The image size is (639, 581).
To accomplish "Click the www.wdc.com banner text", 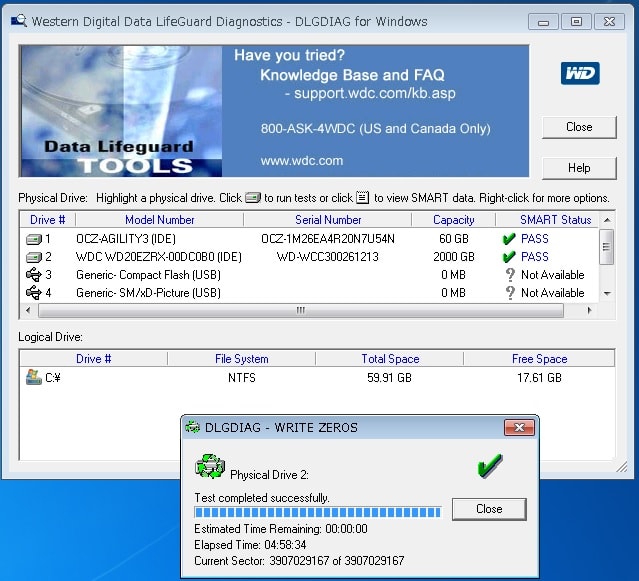I will (302, 161).
